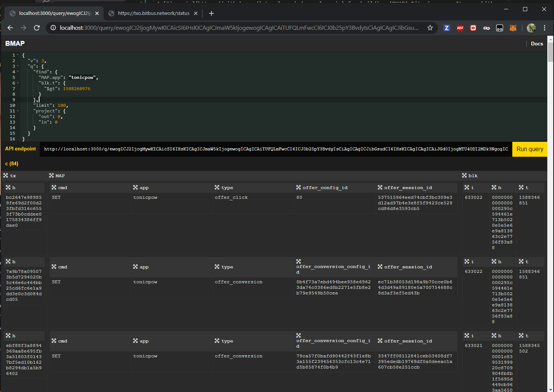Image resolution: width=554 pixels, height=392 pixels.
Task: Click expand icon beside first row blk t
Action: 521,187
